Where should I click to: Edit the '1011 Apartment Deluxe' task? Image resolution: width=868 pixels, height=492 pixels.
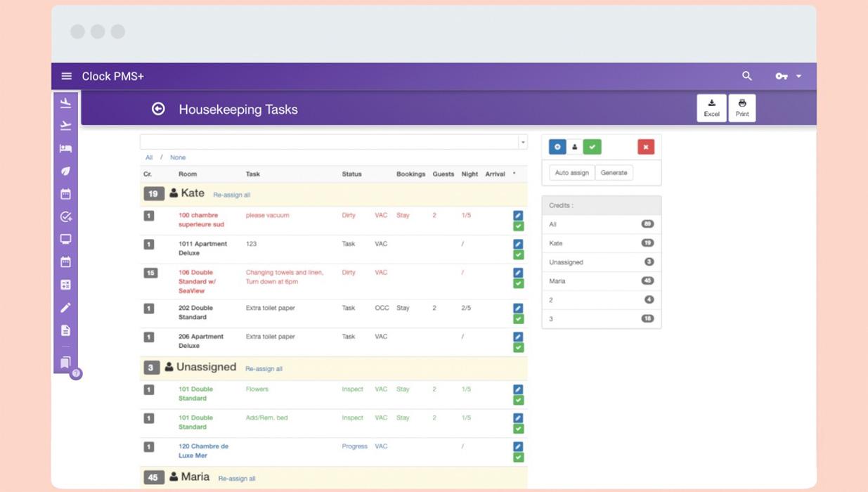[x=518, y=244]
